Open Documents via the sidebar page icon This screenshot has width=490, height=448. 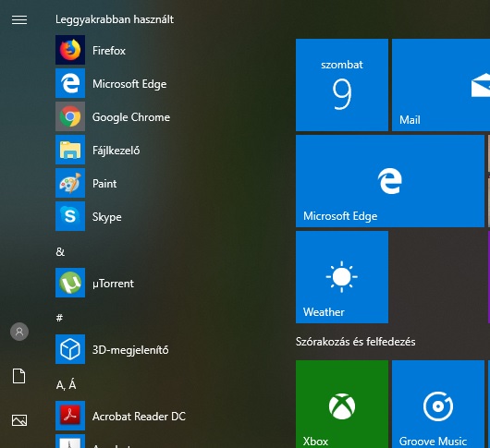(19, 376)
